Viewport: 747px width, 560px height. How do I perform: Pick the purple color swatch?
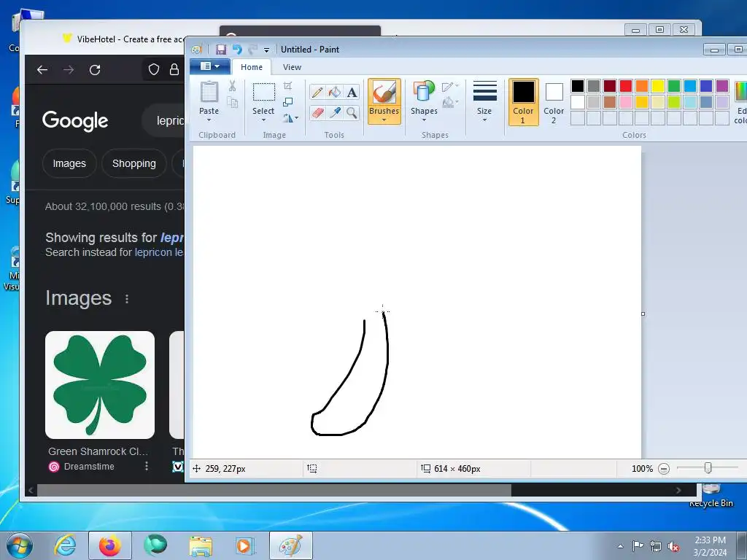tap(722, 86)
